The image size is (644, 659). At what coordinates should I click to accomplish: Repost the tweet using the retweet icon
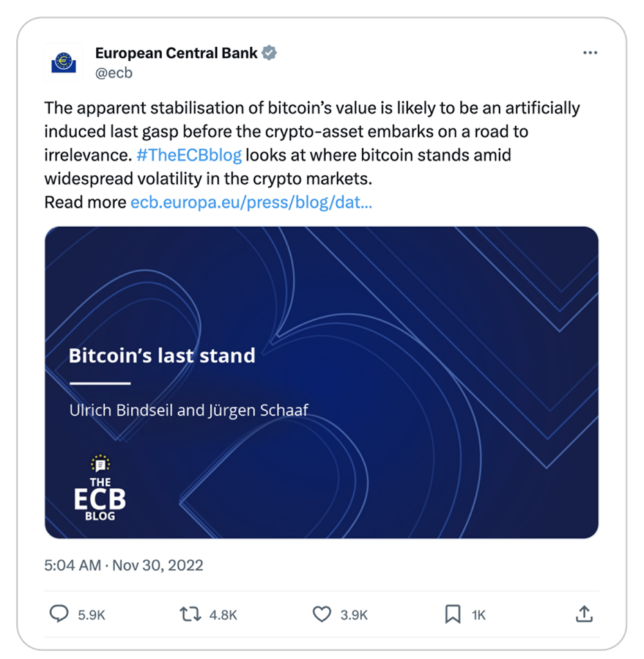[x=190, y=615]
